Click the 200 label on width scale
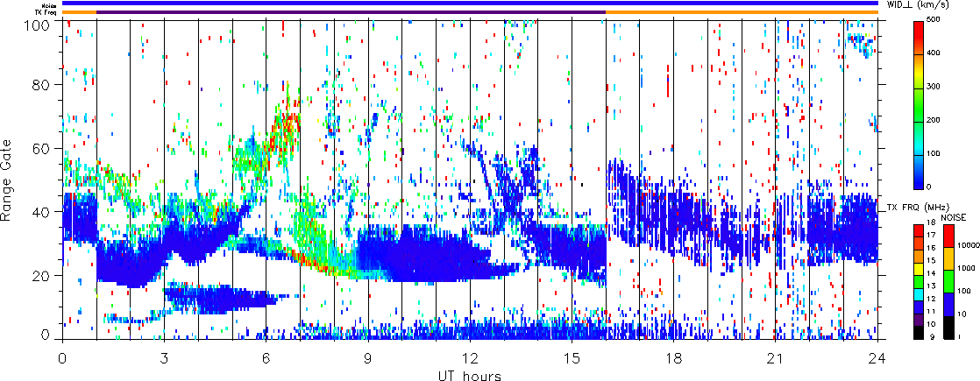 935,119
